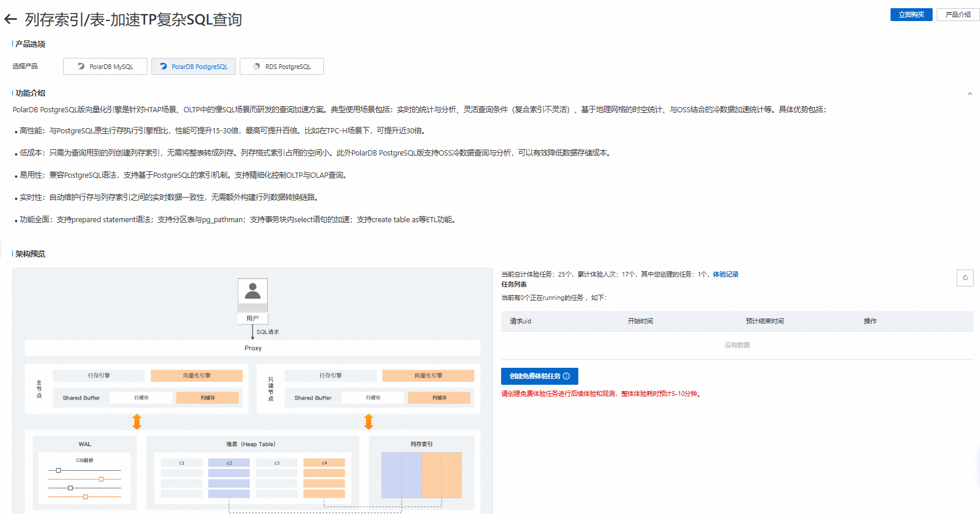Image resolution: width=980 pixels, height=514 pixels.
Task: Click the SQL请求 label
Action: point(268,332)
